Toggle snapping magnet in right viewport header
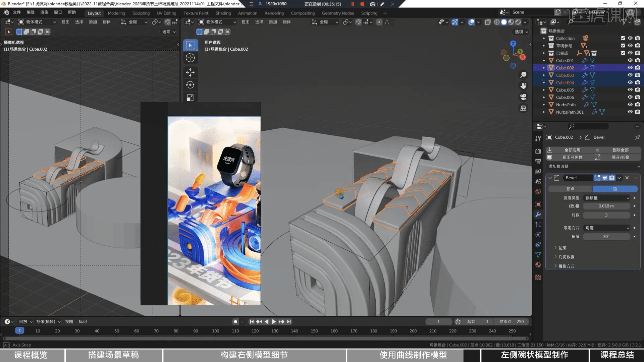The width and height of the screenshot is (644, 362). point(358,22)
